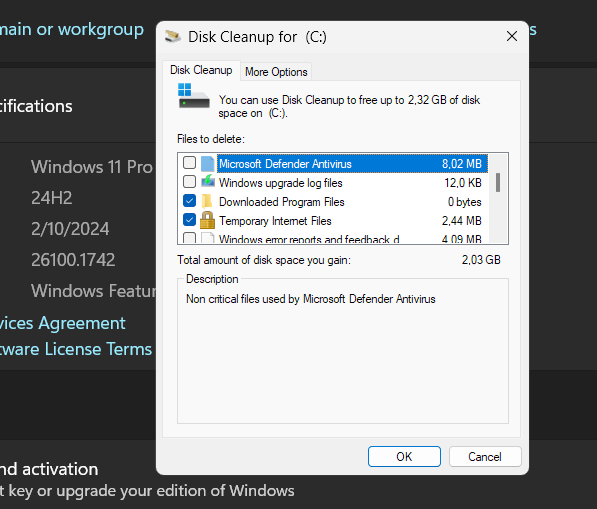Click the Downloaded Program Files folder icon

coord(207,201)
